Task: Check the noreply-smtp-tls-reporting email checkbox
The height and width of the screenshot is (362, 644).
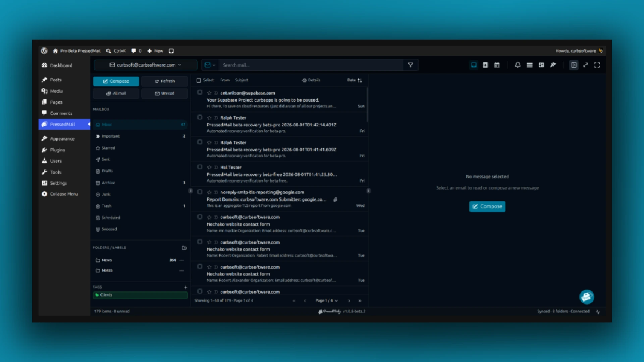Action: point(200,192)
